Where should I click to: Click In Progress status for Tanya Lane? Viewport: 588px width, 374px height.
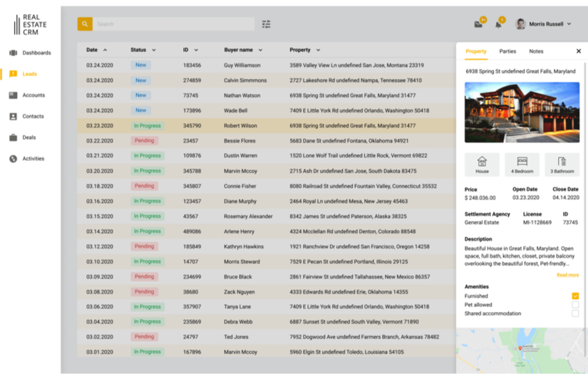coord(147,306)
